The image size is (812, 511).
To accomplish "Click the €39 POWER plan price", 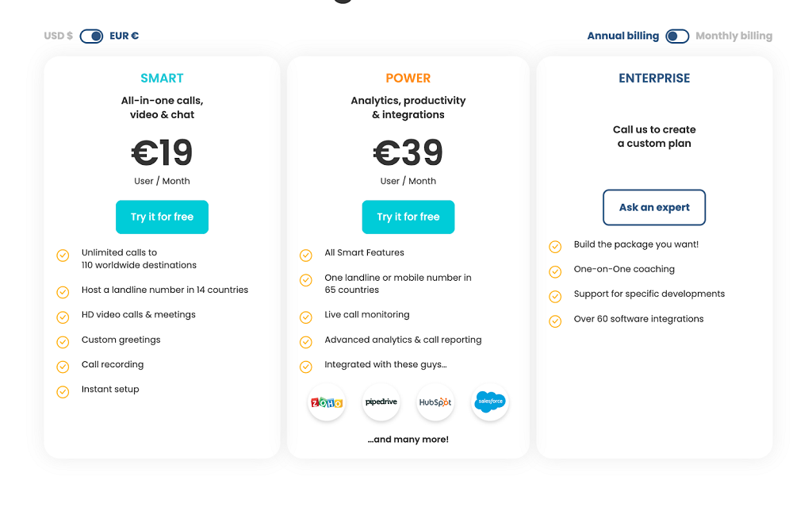I will (408, 152).
